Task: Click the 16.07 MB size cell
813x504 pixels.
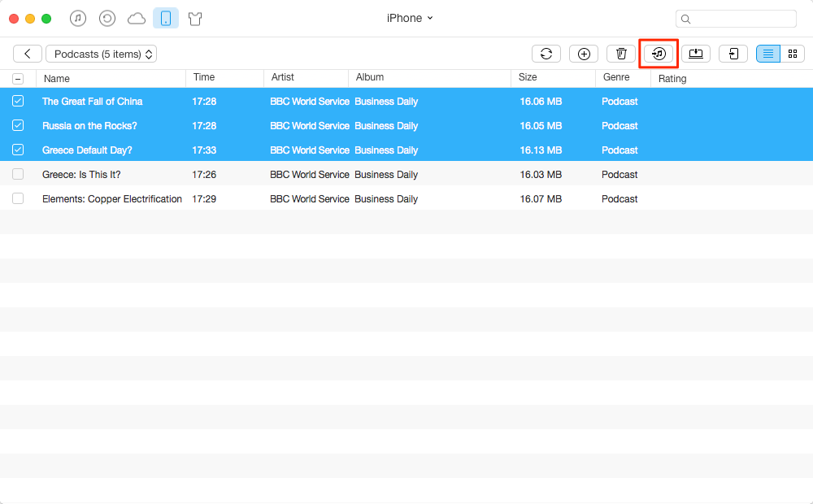Action: (541, 199)
